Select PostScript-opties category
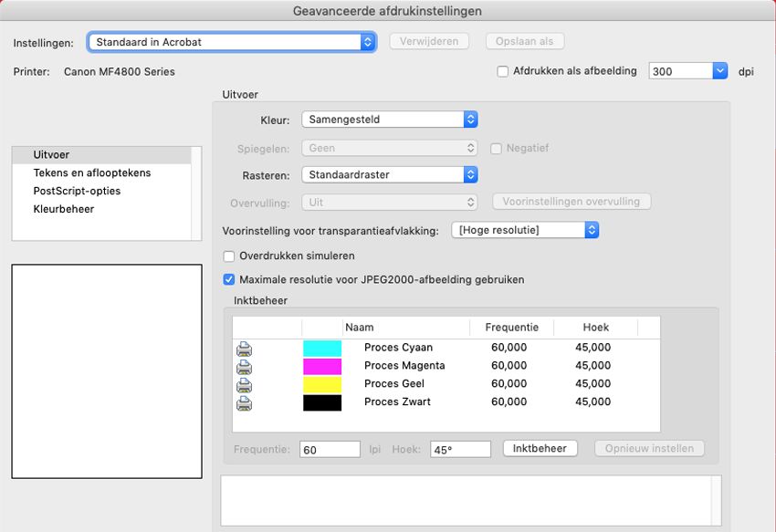776x532 pixels. (101, 191)
